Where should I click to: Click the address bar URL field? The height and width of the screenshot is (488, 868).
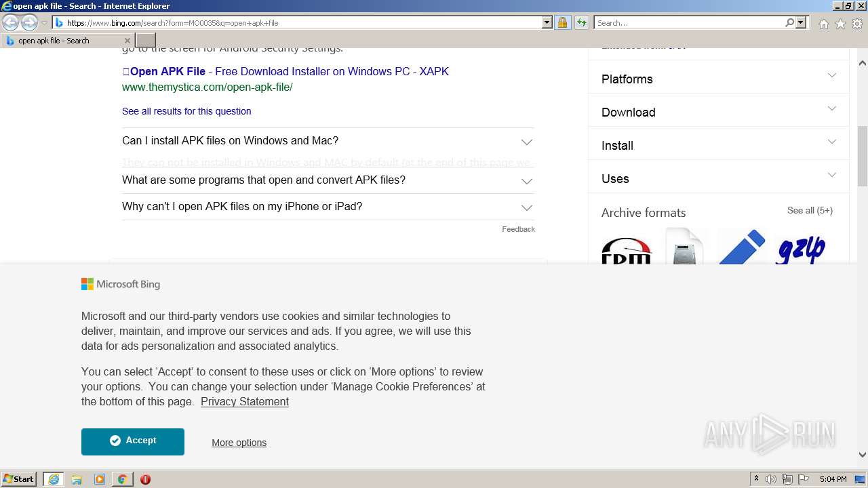pos(302,22)
